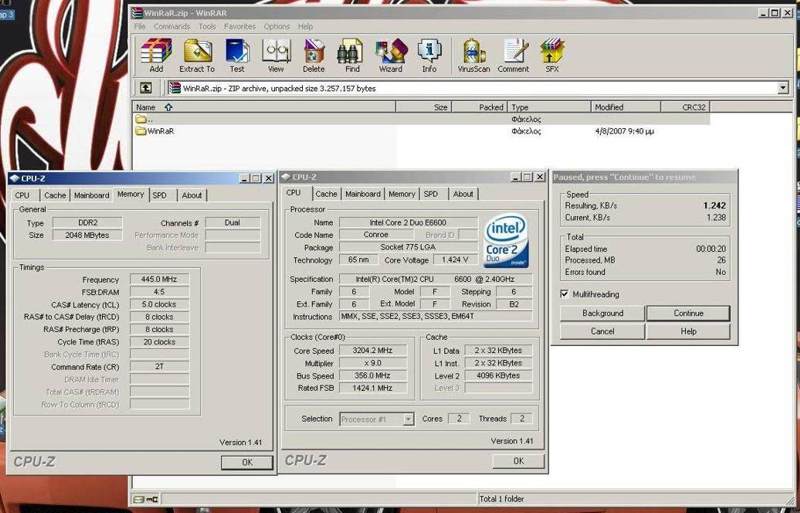Viewport: 800px width, 513px height.
Task: Cancel the benchmark dialog
Action: pos(603,331)
